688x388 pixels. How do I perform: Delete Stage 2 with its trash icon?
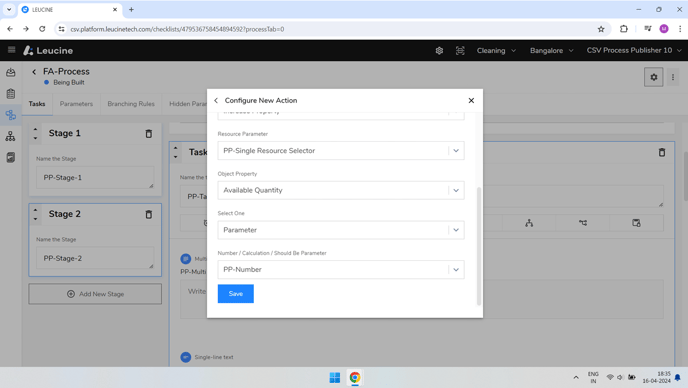(149, 215)
